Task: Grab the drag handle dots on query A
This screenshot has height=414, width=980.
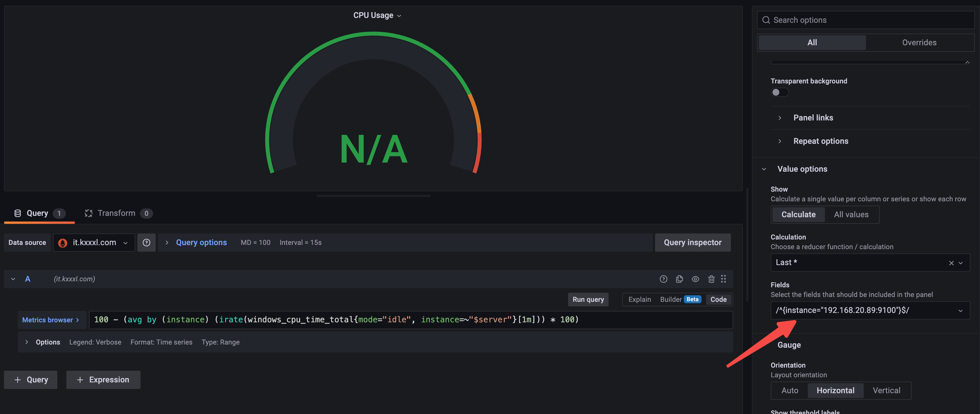Action: tap(724, 279)
